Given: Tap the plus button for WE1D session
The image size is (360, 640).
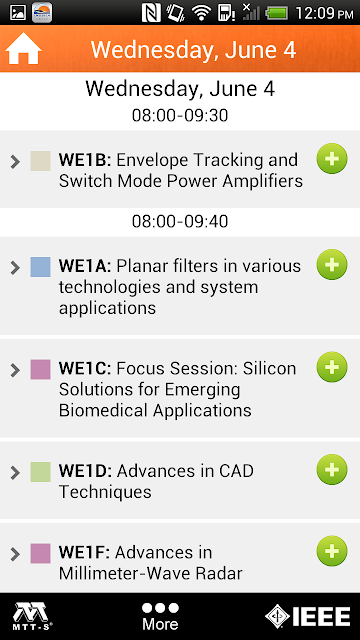Looking at the screenshot, I should (332, 469).
